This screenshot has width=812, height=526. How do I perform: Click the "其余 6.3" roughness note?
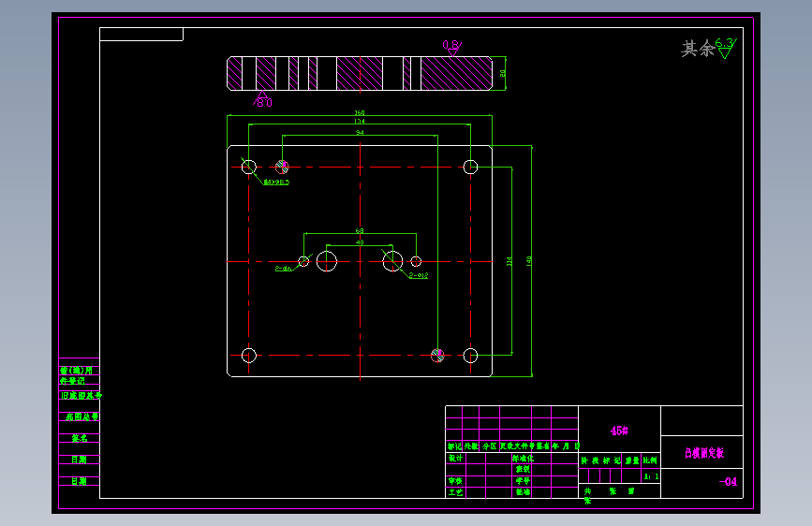tap(709, 49)
